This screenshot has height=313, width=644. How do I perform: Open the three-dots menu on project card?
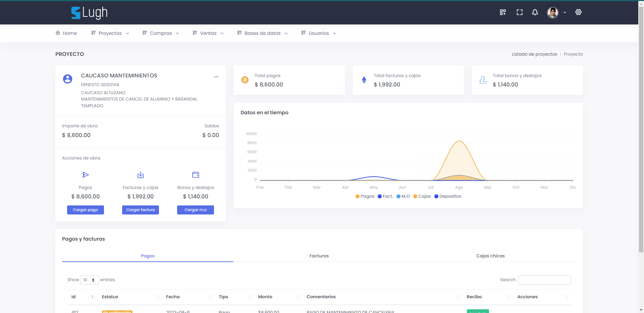coord(216,77)
